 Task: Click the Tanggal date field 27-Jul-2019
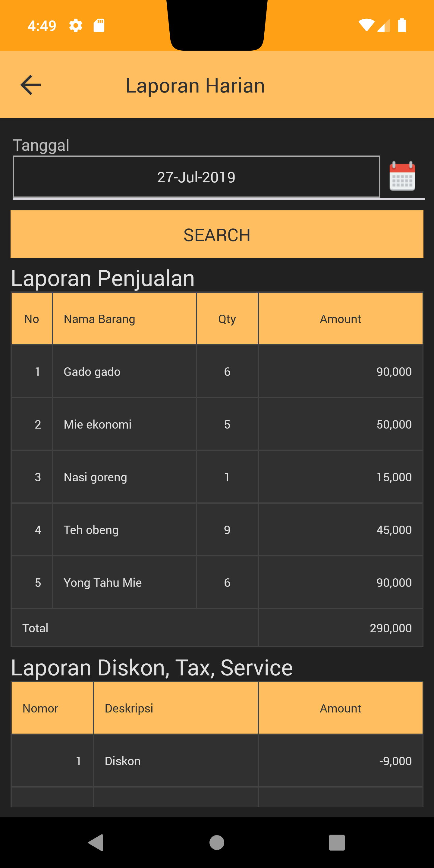click(x=196, y=177)
